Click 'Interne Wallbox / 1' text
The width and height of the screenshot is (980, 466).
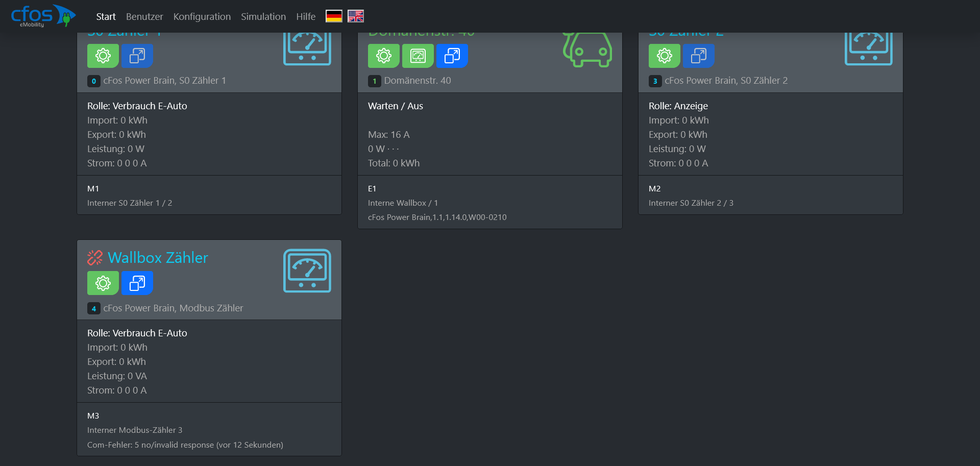(x=403, y=203)
